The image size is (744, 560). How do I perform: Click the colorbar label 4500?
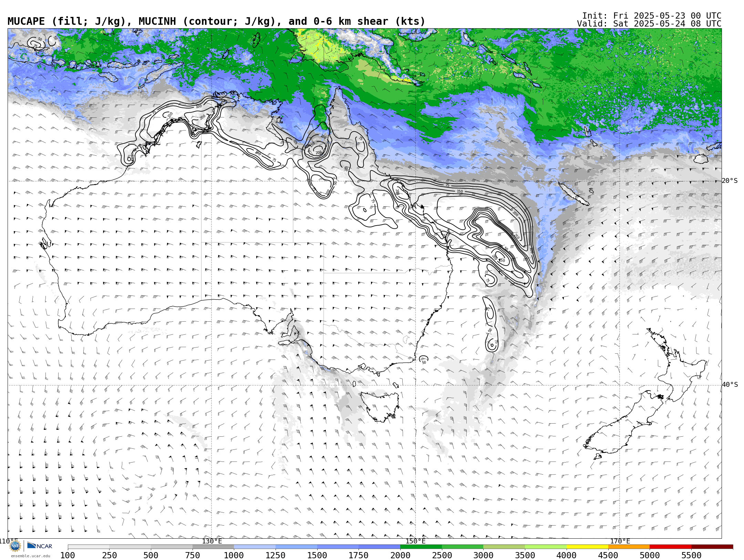pyautogui.click(x=608, y=556)
